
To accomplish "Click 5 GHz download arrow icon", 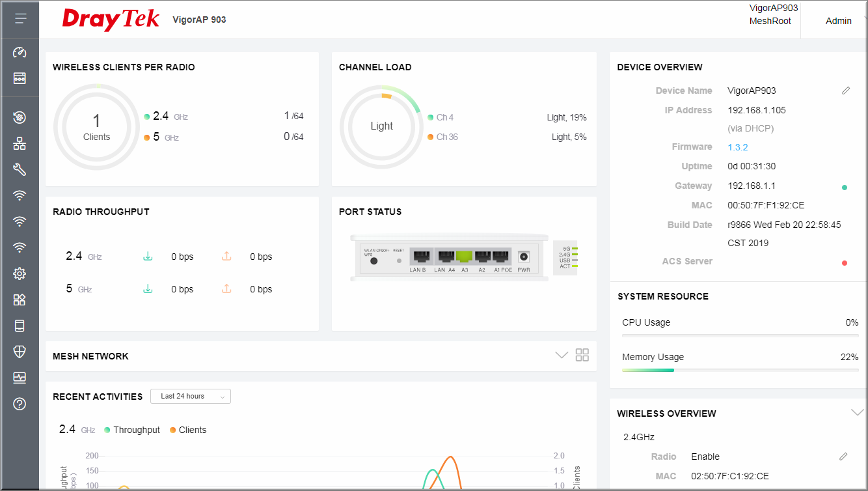I will point(148,288).
